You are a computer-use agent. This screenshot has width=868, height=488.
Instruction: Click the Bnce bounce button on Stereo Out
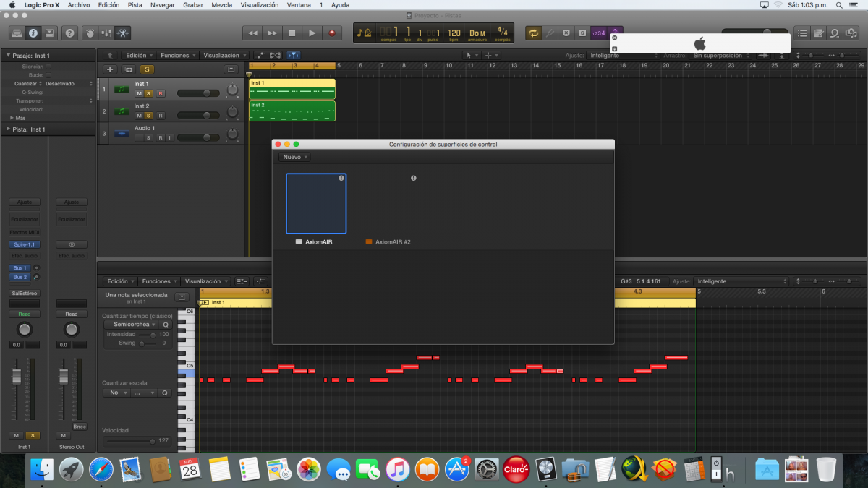coord(80,427)
